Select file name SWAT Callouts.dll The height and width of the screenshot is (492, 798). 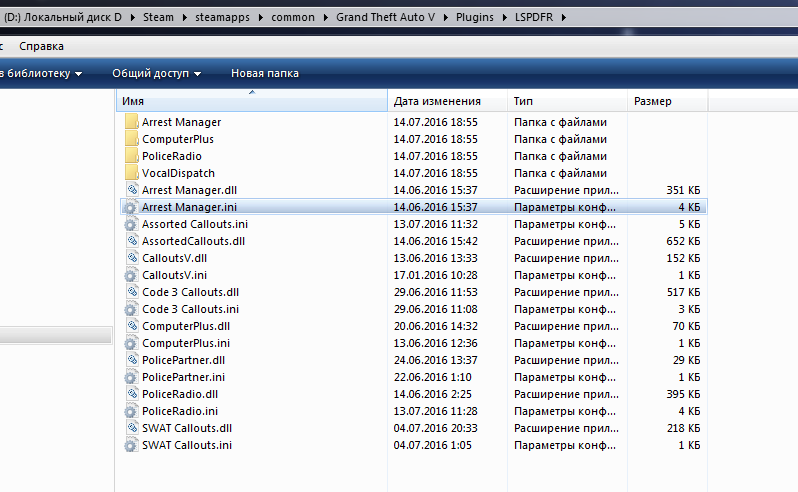(187, 428)
